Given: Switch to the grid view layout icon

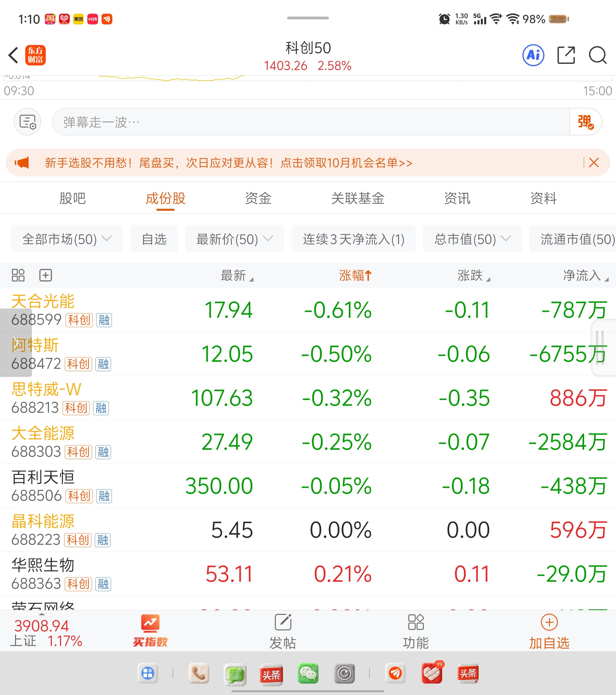Looking at the screenshot, I should click(18, 275).
